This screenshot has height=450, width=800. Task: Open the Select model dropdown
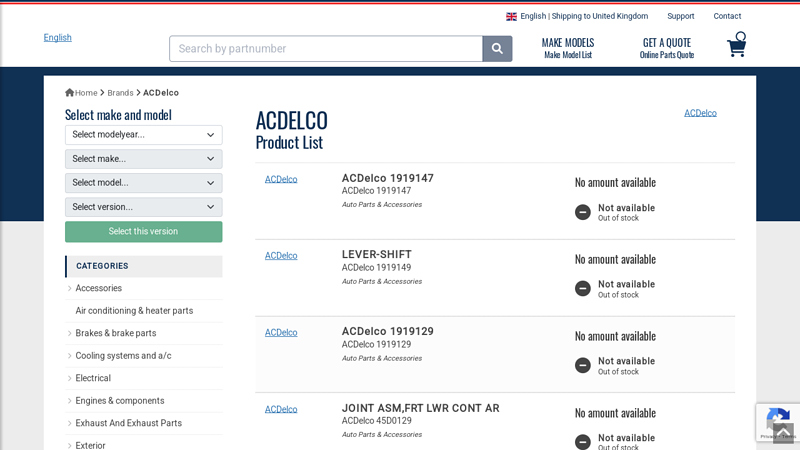pos(143,183)
